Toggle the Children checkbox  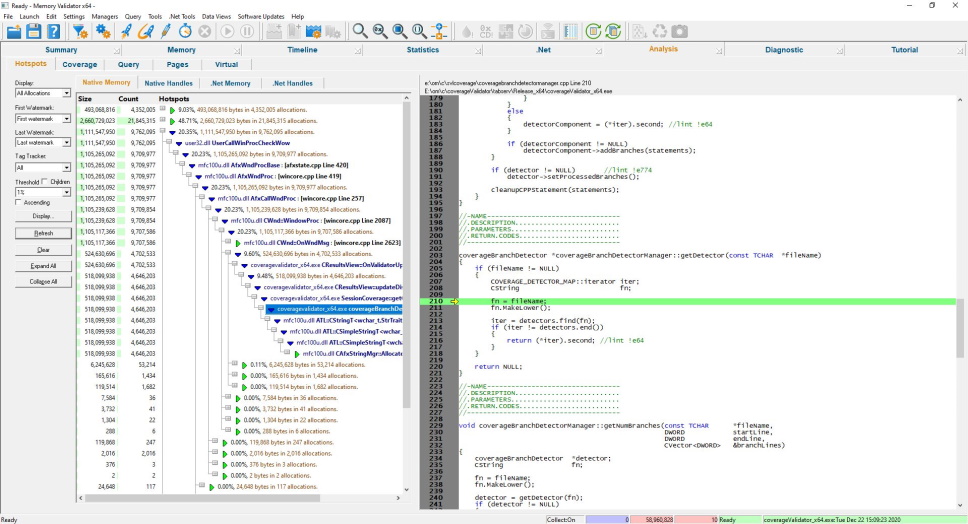[45, 181]
